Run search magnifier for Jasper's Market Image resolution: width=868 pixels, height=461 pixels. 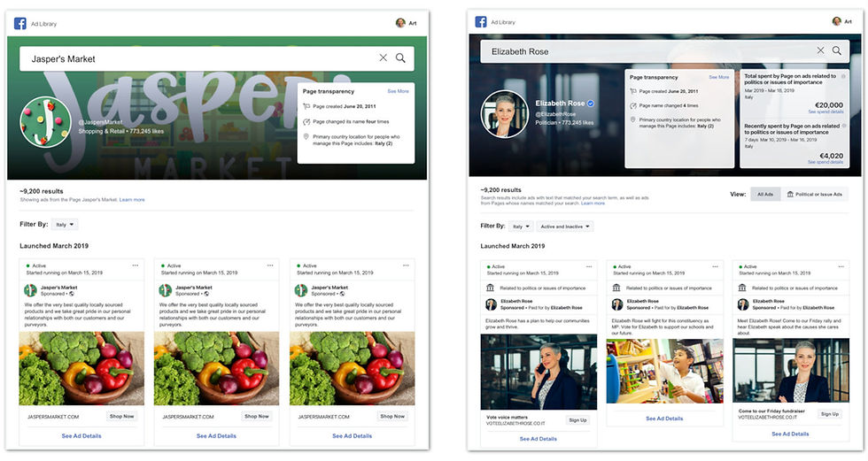pos(400,58)
